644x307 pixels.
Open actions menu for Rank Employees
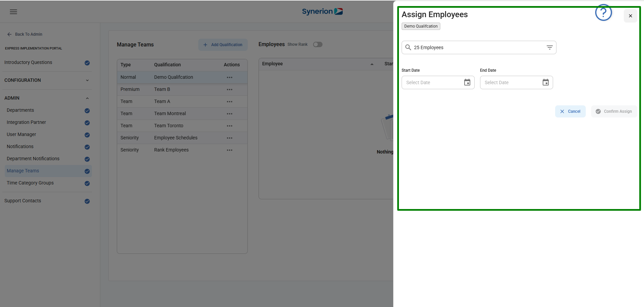point(230,150)
